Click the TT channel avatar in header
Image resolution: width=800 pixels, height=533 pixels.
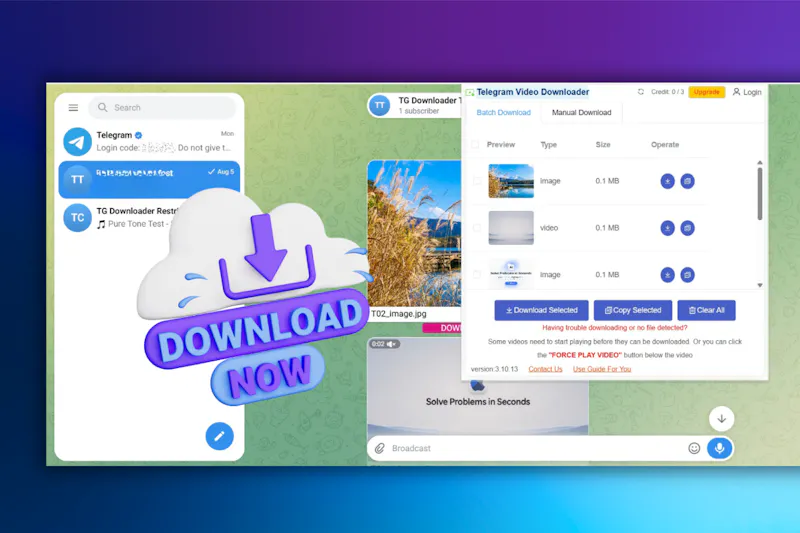point(380,106)
